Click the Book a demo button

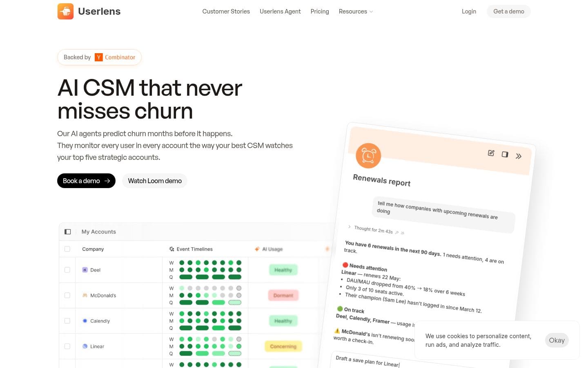click(x=86, y=181)
